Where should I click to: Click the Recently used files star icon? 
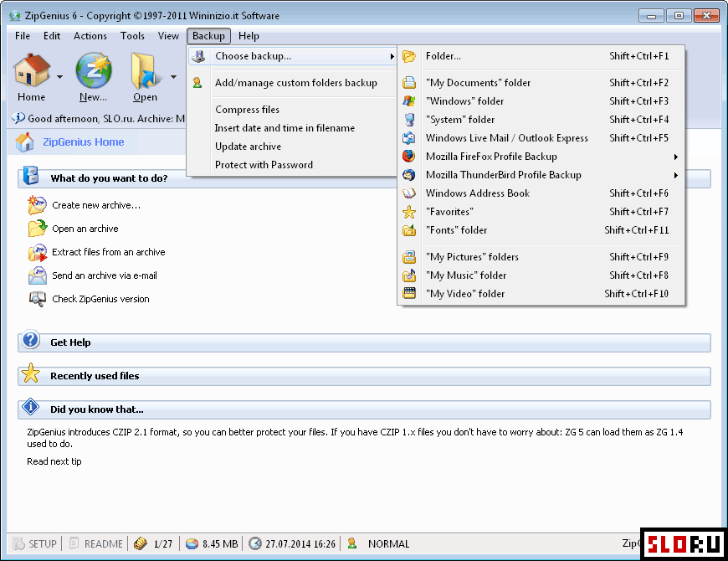(x=31, y=373)
